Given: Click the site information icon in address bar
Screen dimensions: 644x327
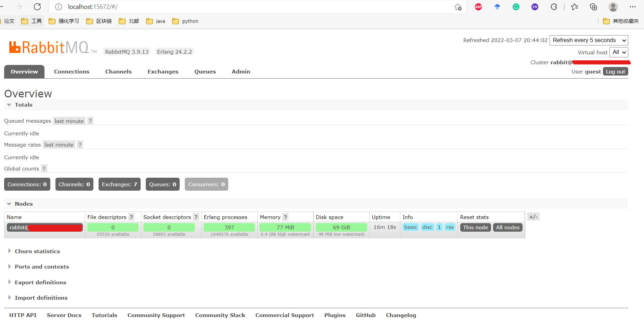Looking at the screenshot, I should (x=59, y=7).
